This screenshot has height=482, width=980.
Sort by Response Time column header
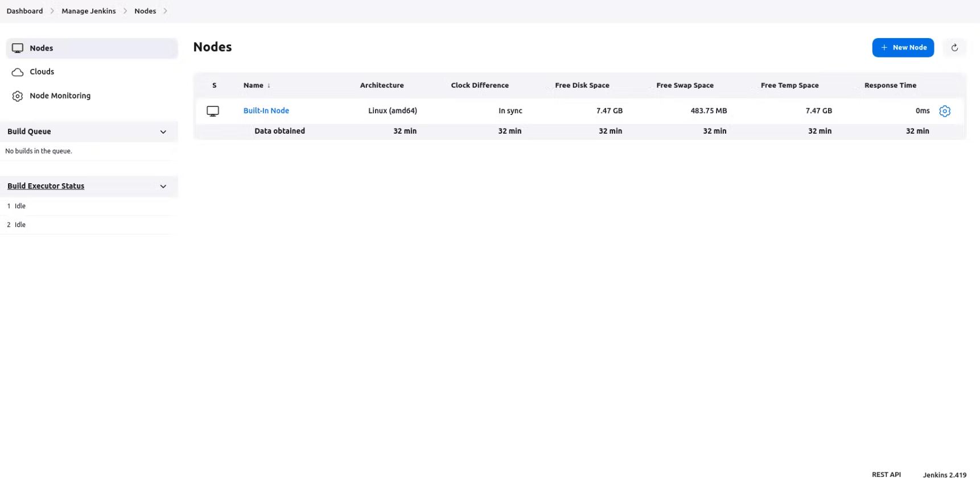tap(890, 85)
